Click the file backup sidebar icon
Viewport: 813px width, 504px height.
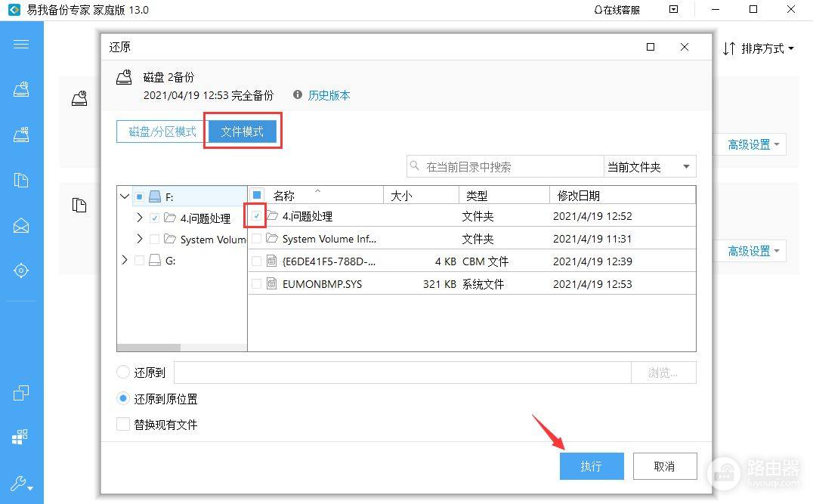(x=21, y=180)
